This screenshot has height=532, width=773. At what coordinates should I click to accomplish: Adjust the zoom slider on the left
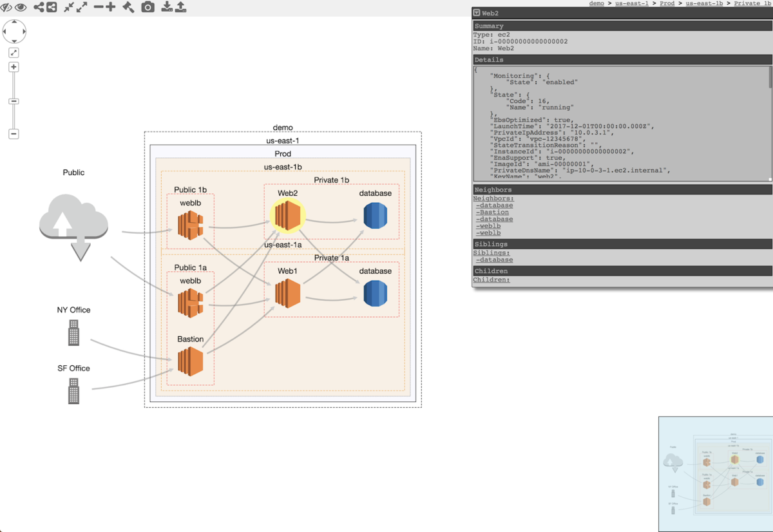[14, 101]
